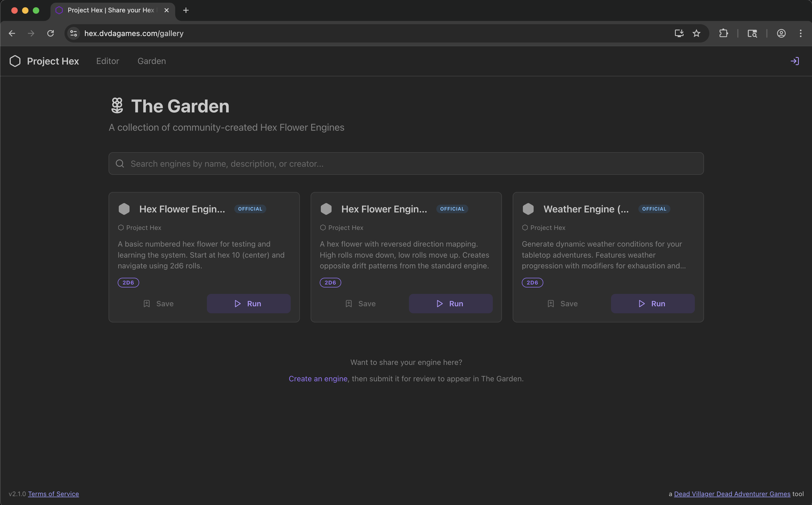
Task: Click the browser profile avatar icon
Action: [x=781, y=33]
